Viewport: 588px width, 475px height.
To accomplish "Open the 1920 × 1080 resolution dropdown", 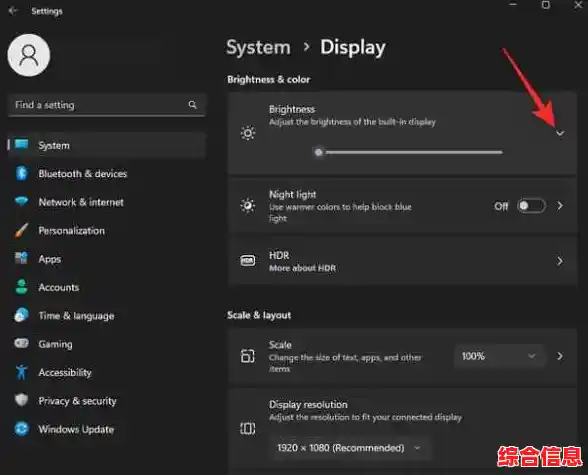I will point(349,448).
